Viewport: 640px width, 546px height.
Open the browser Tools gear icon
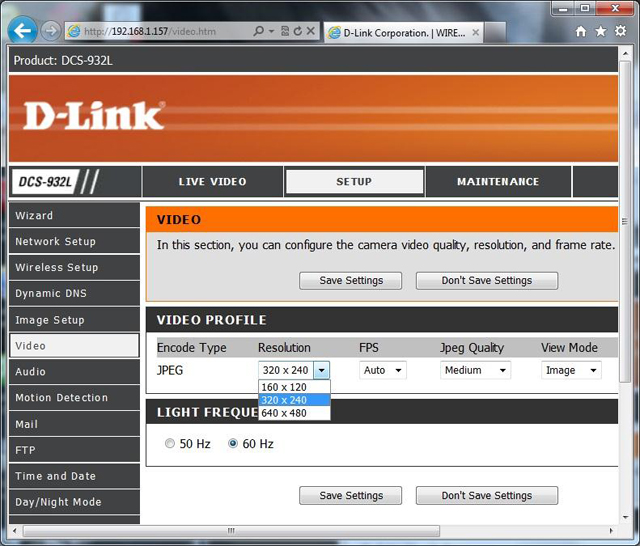tap(620, 31)
